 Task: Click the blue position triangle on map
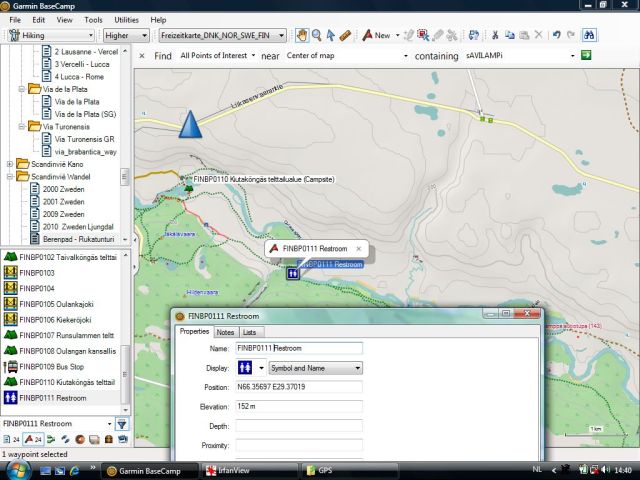pos(189,123)
